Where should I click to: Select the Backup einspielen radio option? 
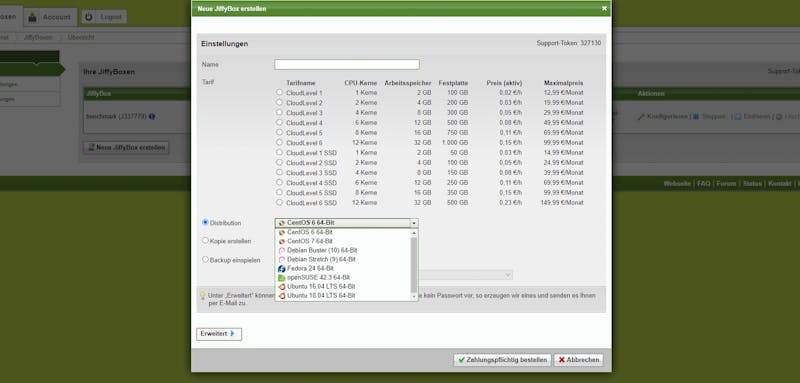205,260
